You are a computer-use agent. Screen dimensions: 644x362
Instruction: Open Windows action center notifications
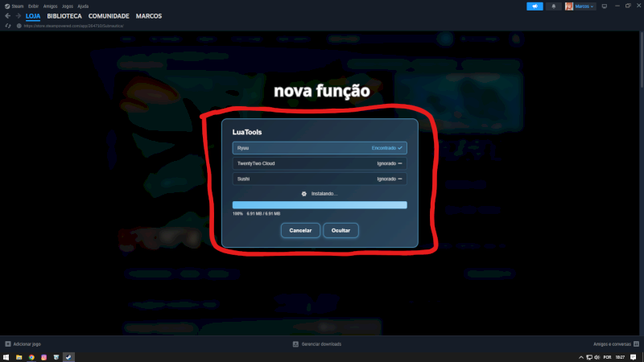point(633,357)
